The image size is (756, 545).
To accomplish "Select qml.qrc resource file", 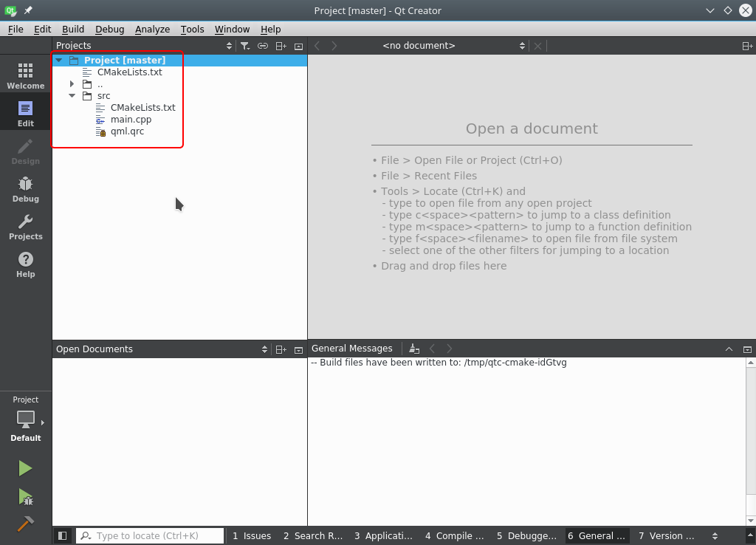I will pos(127,131).
